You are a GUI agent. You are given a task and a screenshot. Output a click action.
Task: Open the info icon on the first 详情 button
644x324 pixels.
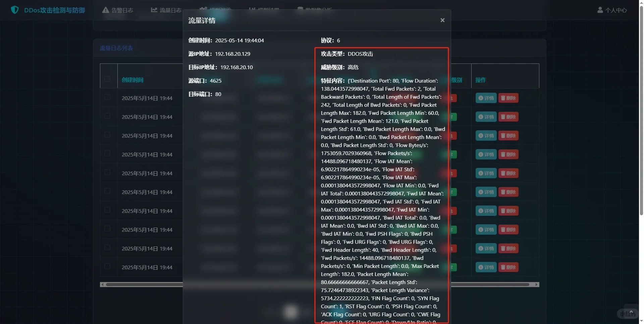[x=480, y=98]
